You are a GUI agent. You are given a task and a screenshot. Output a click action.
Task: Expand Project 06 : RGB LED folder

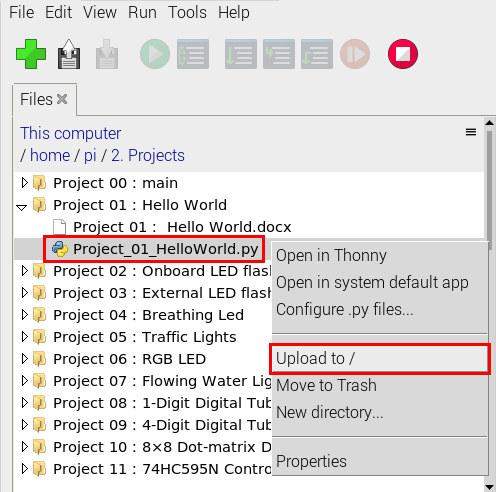point(24,359)
